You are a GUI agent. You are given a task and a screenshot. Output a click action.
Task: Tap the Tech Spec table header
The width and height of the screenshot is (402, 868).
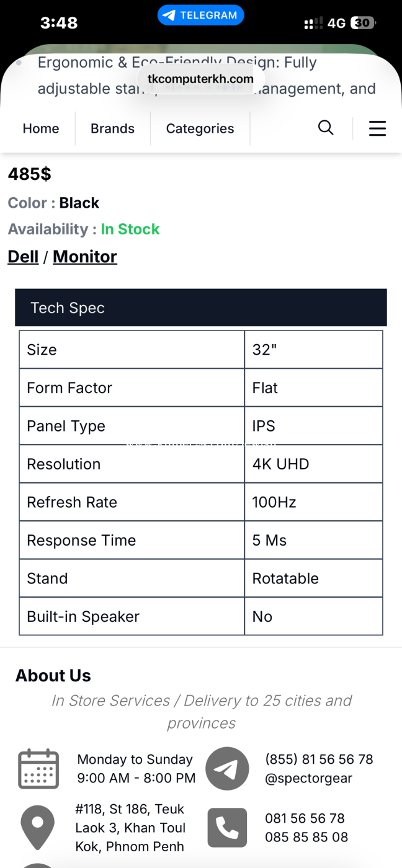pos(201,308)
